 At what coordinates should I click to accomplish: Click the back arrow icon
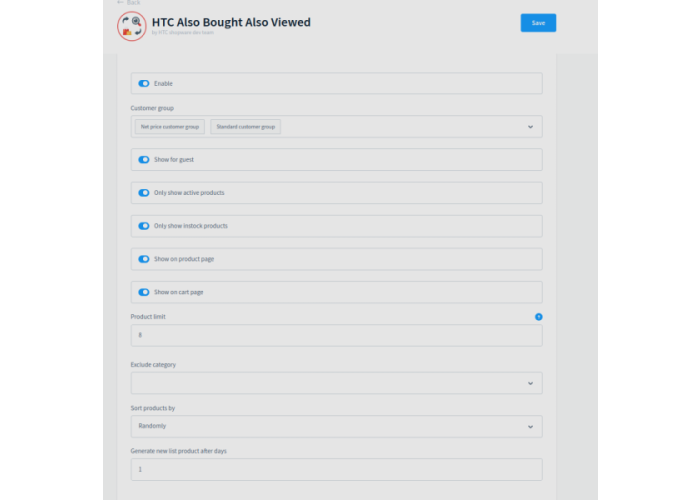click(x=120, y=2)
